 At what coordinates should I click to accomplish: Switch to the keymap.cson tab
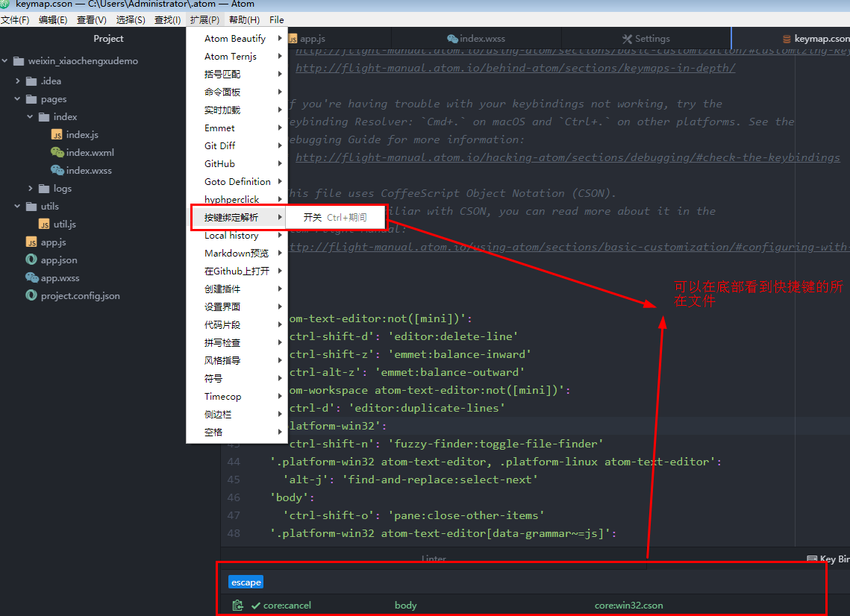791,39
